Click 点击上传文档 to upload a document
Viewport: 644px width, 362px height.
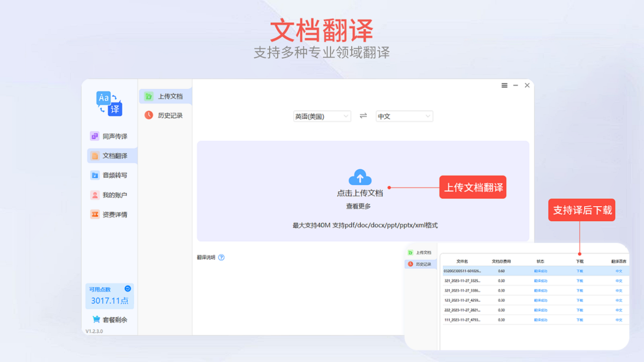tap(359, 193)
